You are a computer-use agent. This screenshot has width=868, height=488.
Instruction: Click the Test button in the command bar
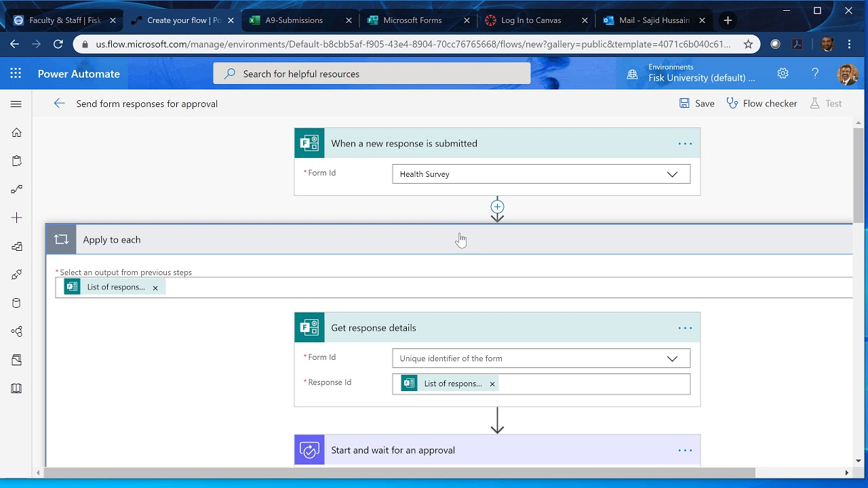[826, 104]
